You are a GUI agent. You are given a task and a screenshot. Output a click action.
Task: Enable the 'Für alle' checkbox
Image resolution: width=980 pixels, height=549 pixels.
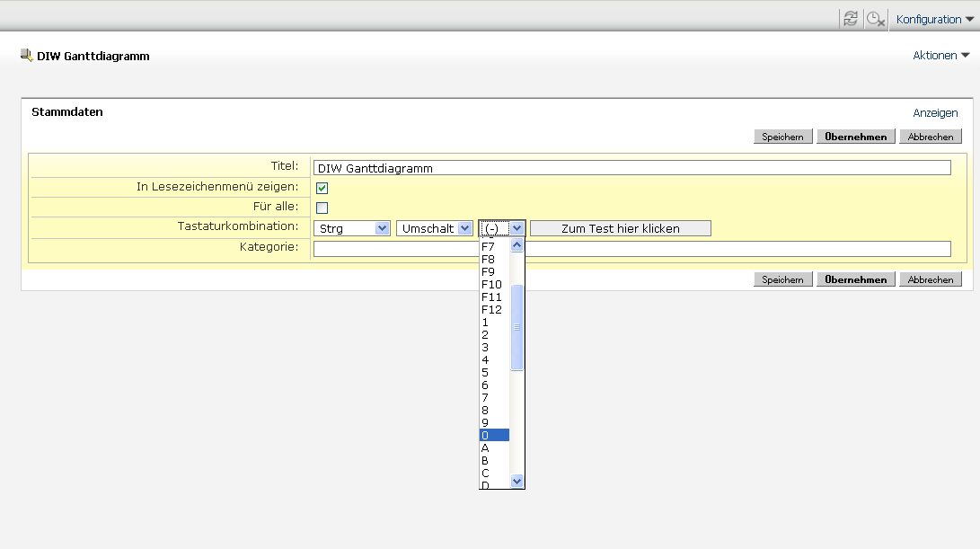(x=322, y=208)
